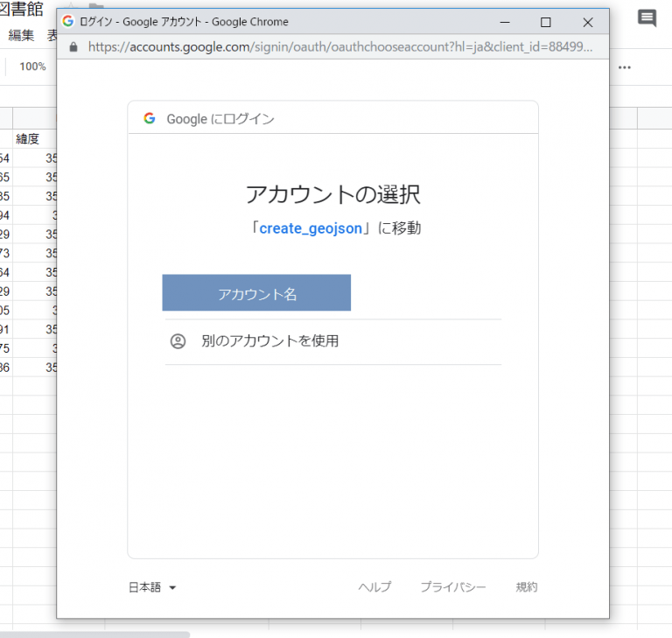Open the 日本語 language dropdown
Screen dimensions: 672x638
click(152, 587)
